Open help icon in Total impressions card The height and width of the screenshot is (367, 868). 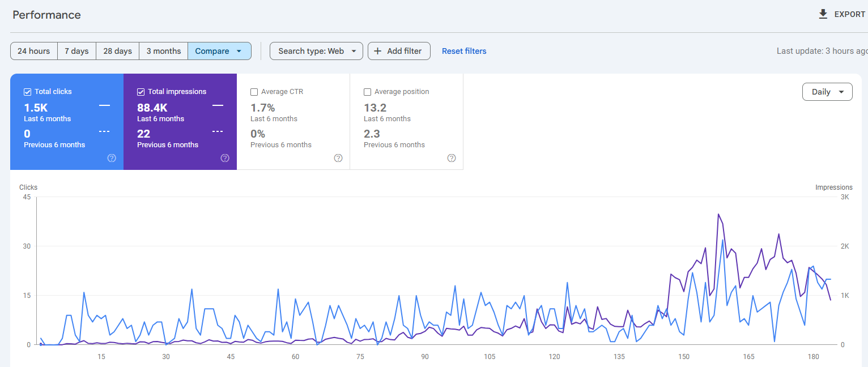pyautogui.click(x=225, y=158)
